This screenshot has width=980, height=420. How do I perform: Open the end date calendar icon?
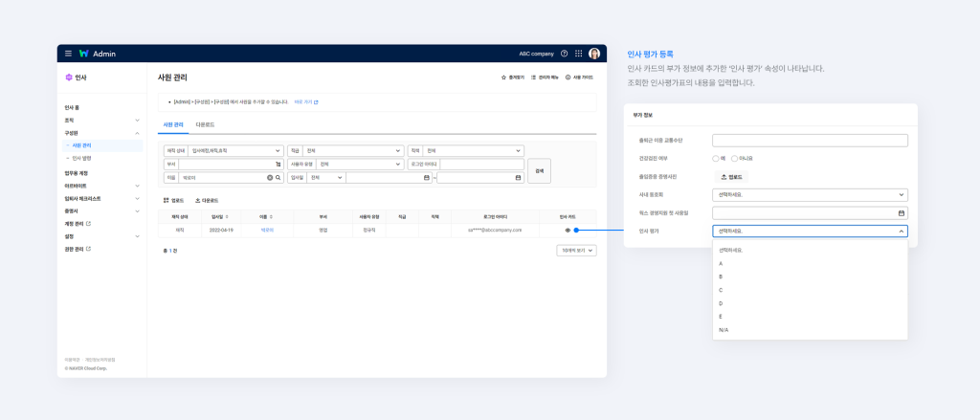tap(518, 178)
